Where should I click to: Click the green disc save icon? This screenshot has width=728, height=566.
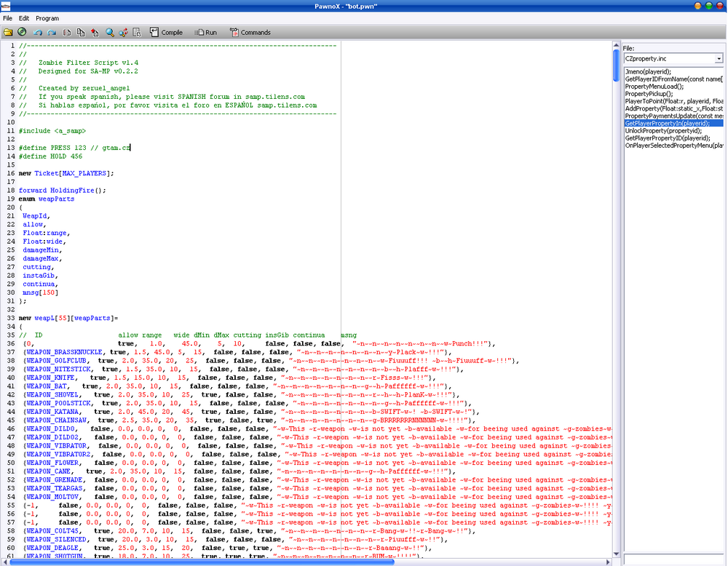click(22, 32)
